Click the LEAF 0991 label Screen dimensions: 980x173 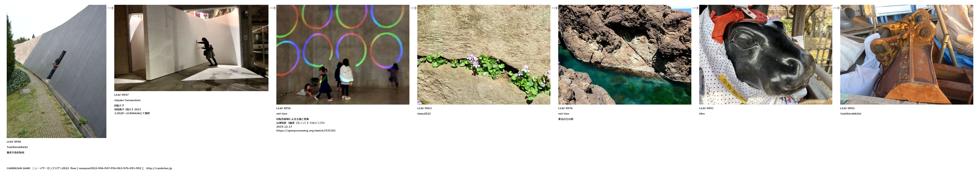pyautogui.click(x=707, y=108)
